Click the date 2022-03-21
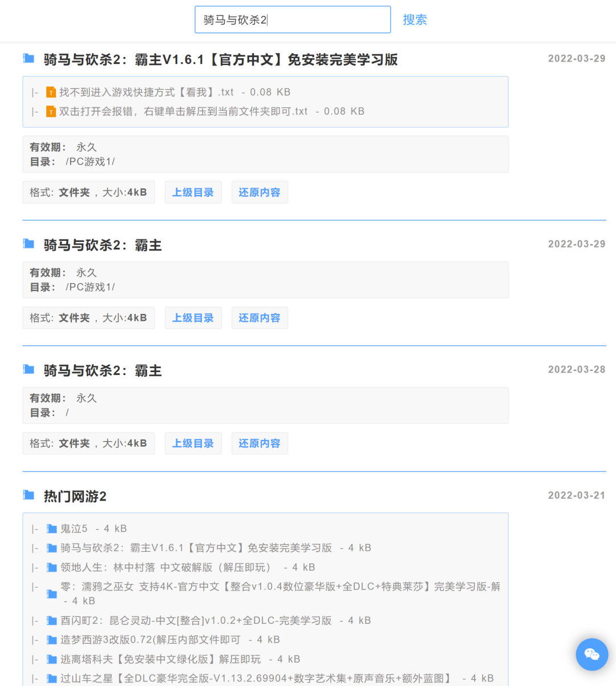616x686 pixels. (577, 495)
